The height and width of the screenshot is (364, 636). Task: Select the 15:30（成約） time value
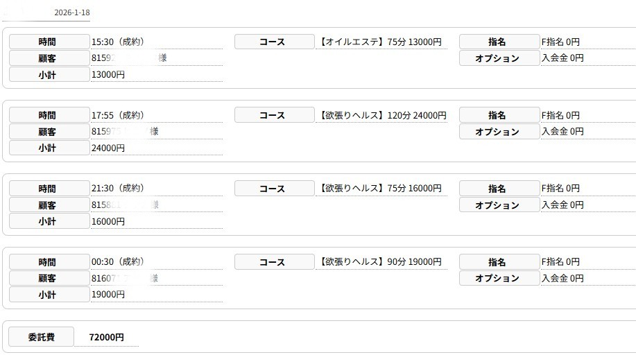pyautogui.click(x=118, y=42)
